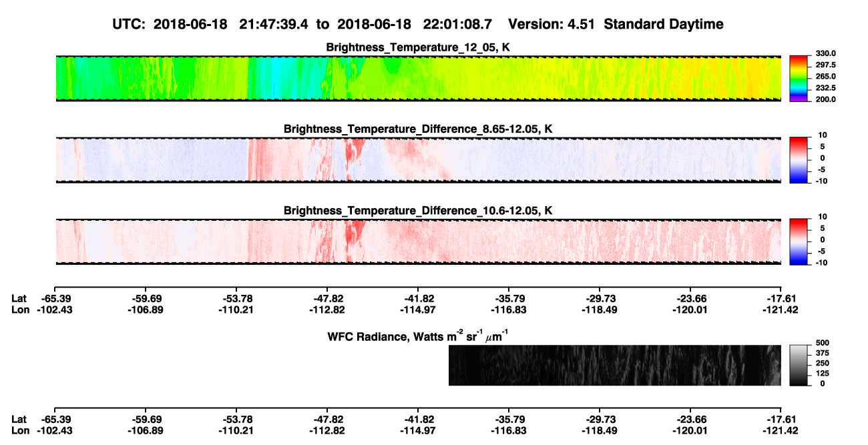868x445 pixels.
Task: Click latitude '-53.78' on the axis under the 10.6-12.05 panel
Action: pyautogui.click(x=236, y=298)
